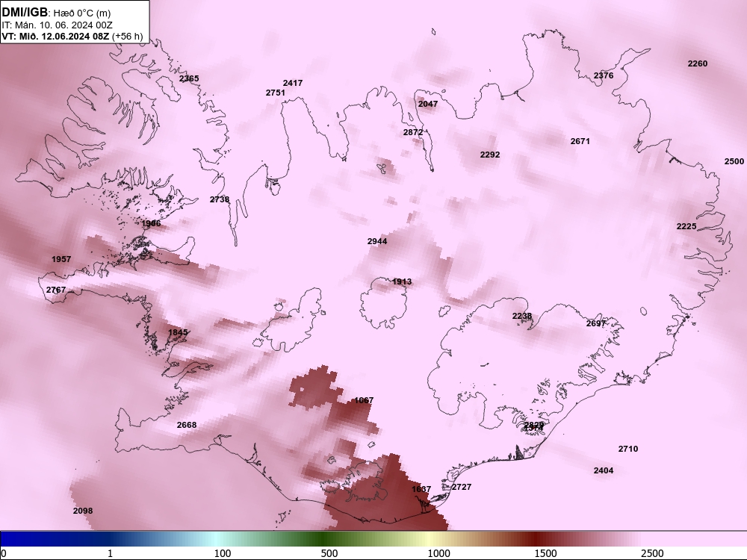This screenshot has width=747, height=560.
Task: Click the map value 2404
Action: pos(604,470)
